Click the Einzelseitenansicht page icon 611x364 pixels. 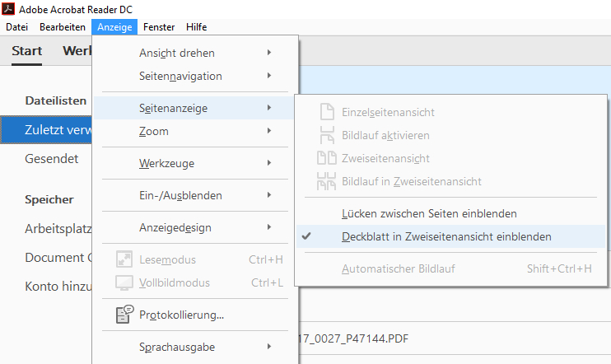click(x=327, y=112)
